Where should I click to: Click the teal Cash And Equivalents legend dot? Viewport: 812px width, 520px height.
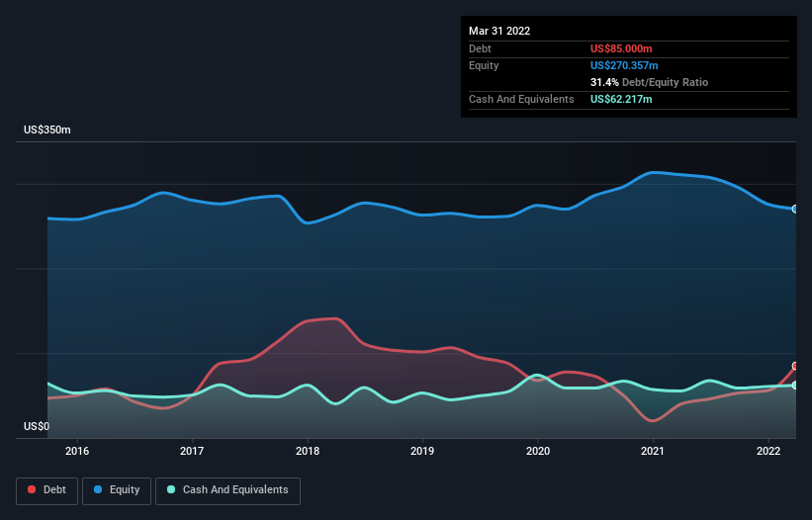(x=171, y=489)
